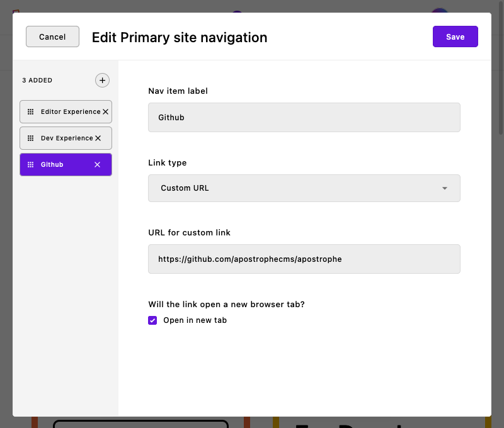Grab the drag handle on the Github item
The height and width of the screenshot is (428, 504).
[x=30, y=164]
